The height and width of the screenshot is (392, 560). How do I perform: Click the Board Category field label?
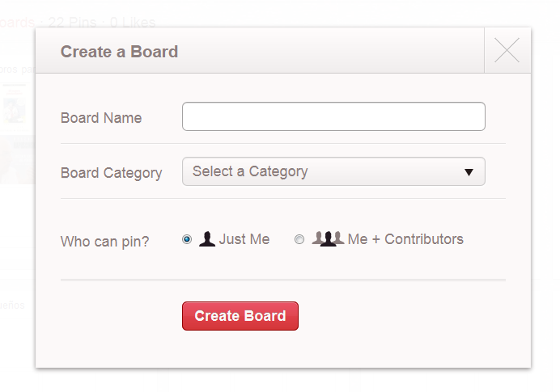click(x=111, y=173)
